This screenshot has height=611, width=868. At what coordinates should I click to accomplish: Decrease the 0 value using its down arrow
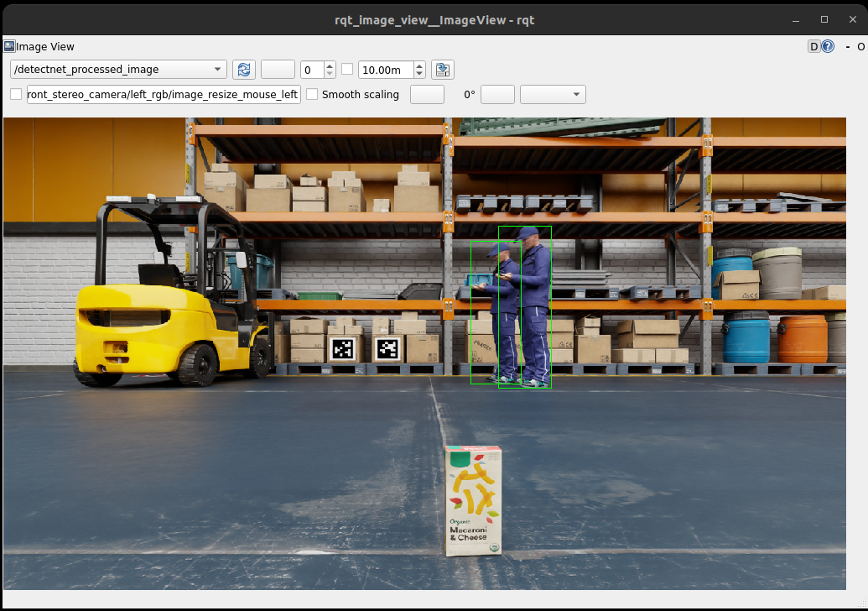pos(331,74)
